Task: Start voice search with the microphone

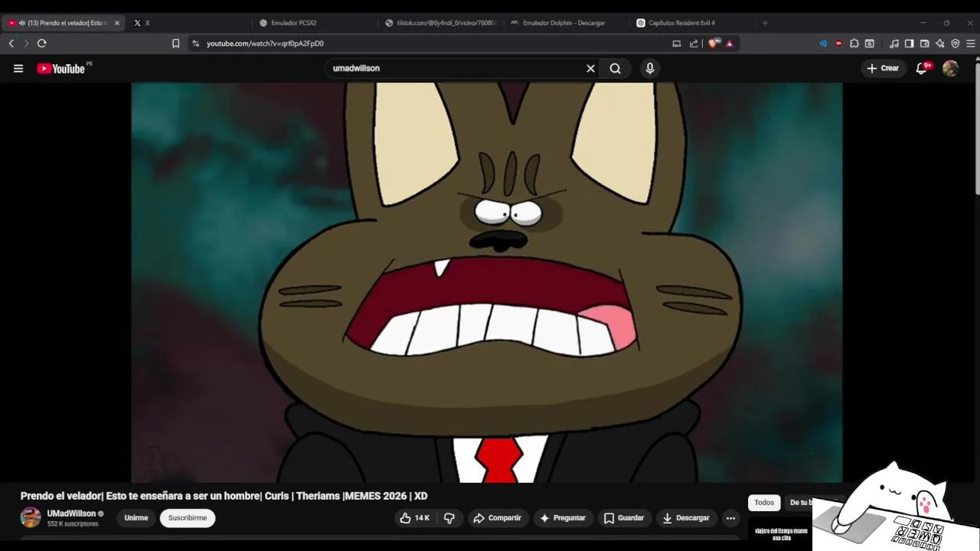Action: coord(650,68)
